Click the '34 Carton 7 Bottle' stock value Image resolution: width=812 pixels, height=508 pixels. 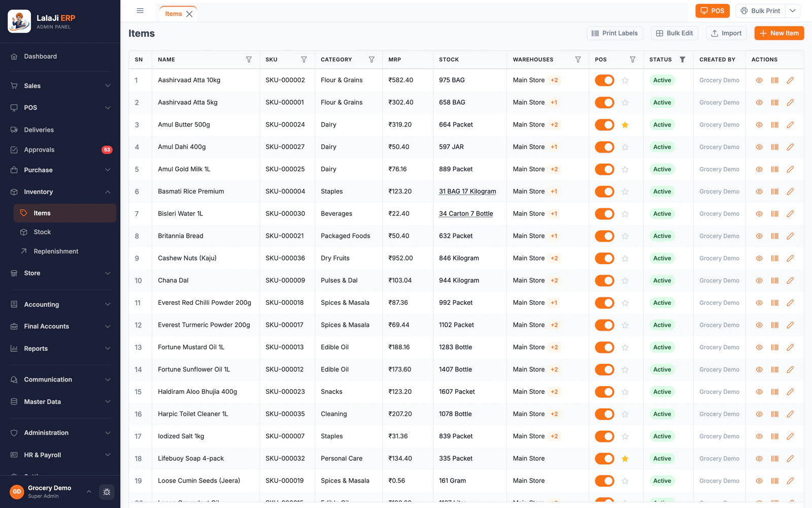pos(466,214)
